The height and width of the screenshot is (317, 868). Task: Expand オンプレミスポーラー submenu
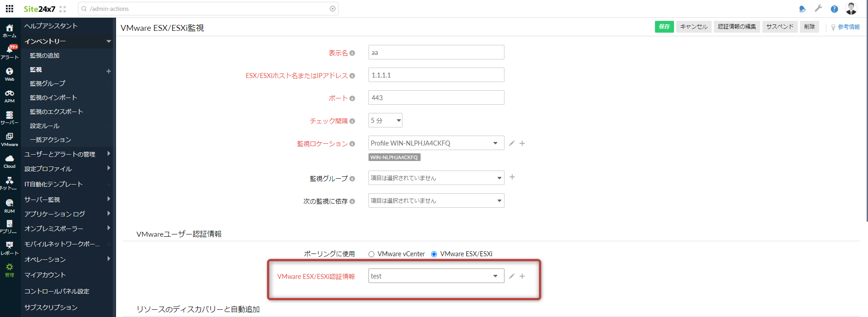coord(109,228)
